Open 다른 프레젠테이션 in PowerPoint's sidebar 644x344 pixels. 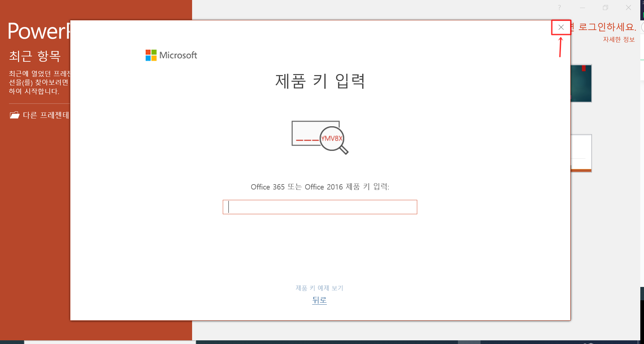(39, 115)
